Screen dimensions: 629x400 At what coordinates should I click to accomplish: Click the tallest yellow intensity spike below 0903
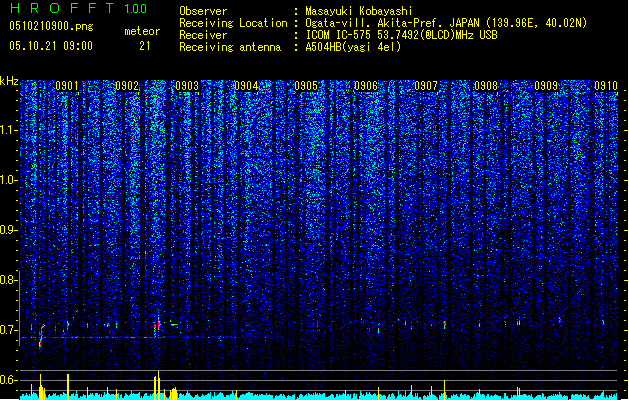(x=159, y=384)
